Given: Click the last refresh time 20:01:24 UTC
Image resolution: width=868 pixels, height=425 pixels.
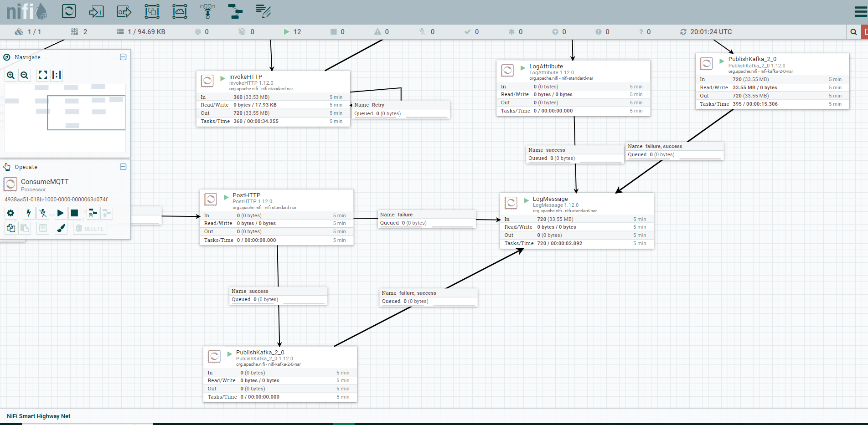Looking at the screenshot, I should point(711,32).
